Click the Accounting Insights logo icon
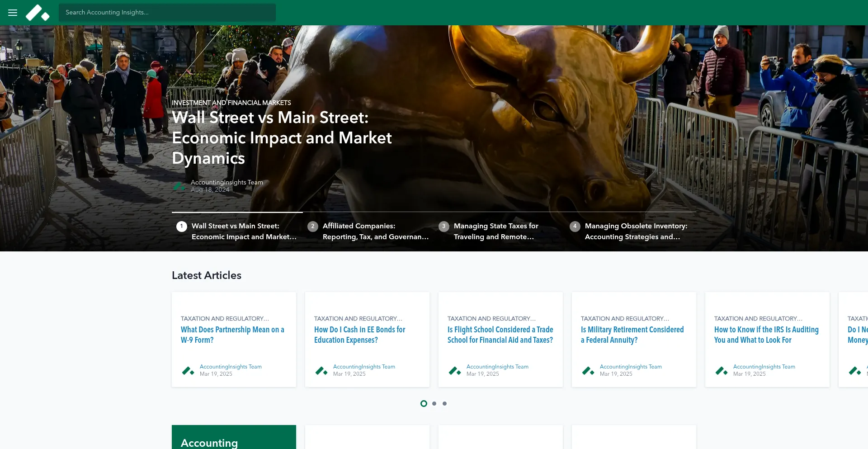 [38, 13]
